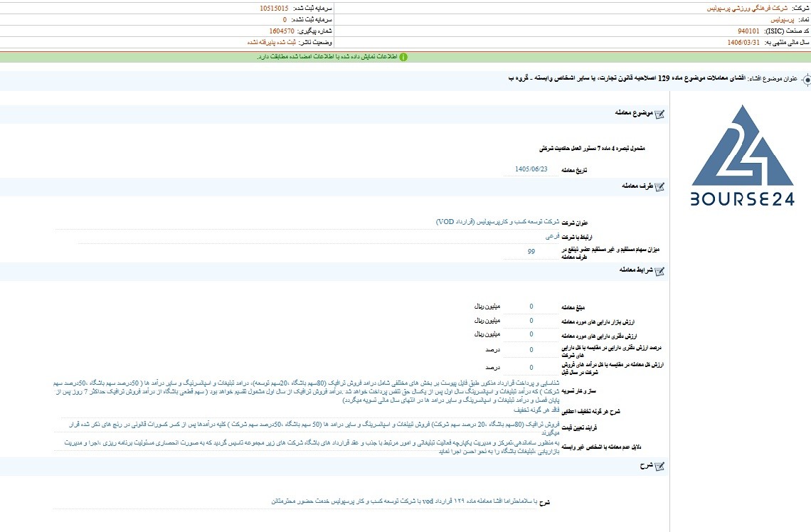The height and width of the screenshot is (532, 811).
Task: Click the target icon beside عنوان موضوع افشاء
Action: coord(806,80)
